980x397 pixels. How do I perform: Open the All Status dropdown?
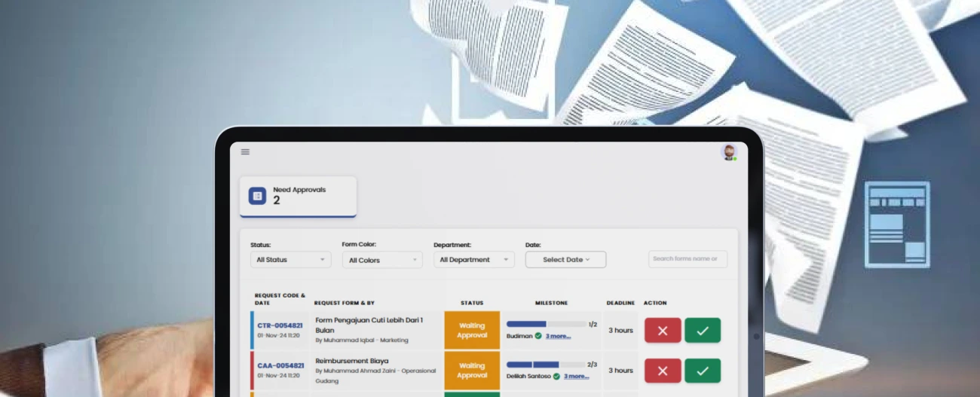(x=290, y=260)
